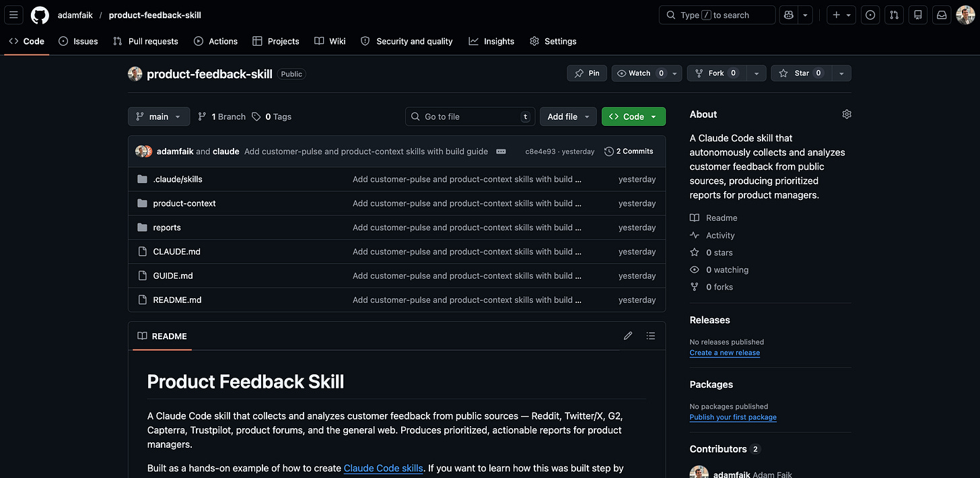980x478 pixels.
Task: Open the global navigation hamburger menu
Action: pos(13,14)
